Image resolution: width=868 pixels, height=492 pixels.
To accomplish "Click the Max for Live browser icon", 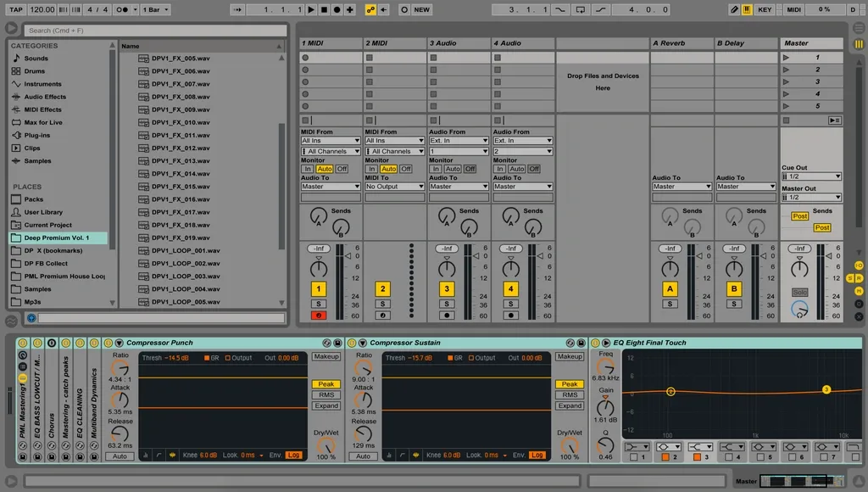I will point(14,122).
